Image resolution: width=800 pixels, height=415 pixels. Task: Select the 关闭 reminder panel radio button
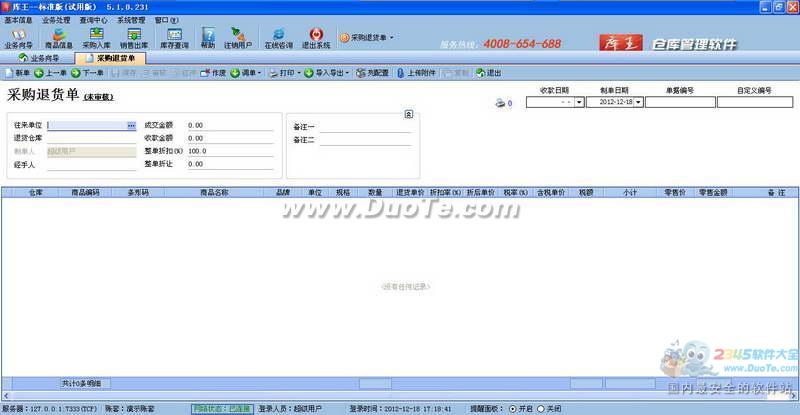coord(542,408)
